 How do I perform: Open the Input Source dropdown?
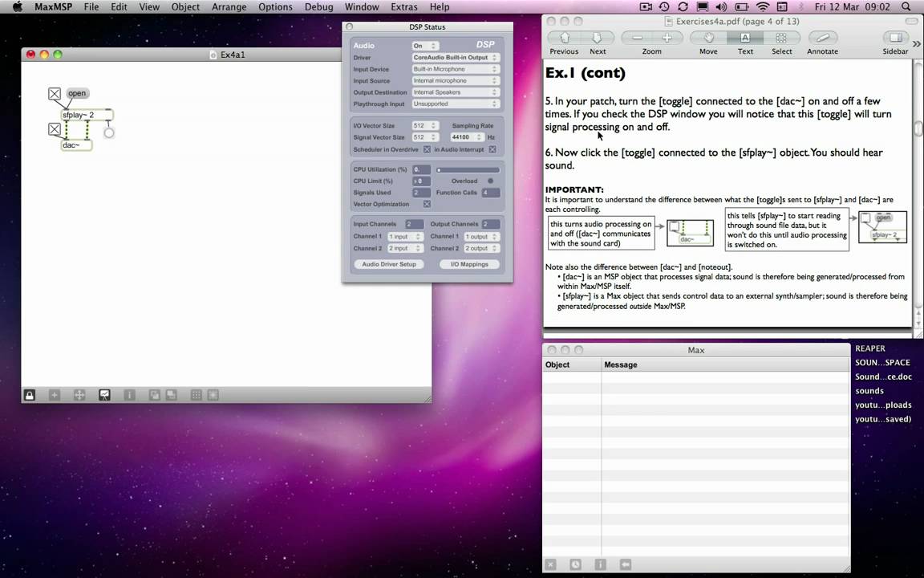(456, 81)
